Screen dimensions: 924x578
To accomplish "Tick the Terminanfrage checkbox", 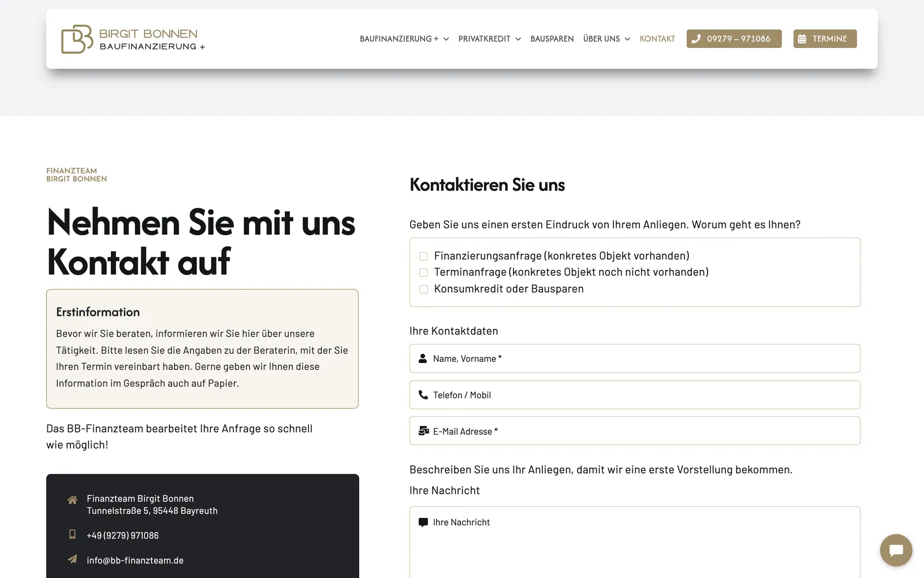I will (x=423, y=272).
